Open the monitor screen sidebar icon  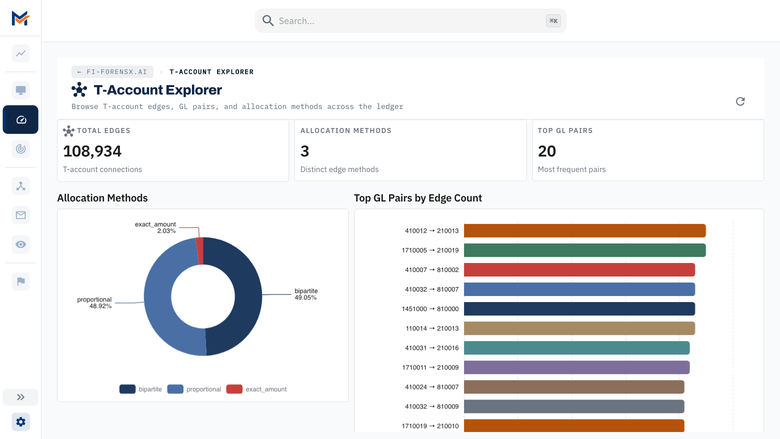tap(20, 90)
